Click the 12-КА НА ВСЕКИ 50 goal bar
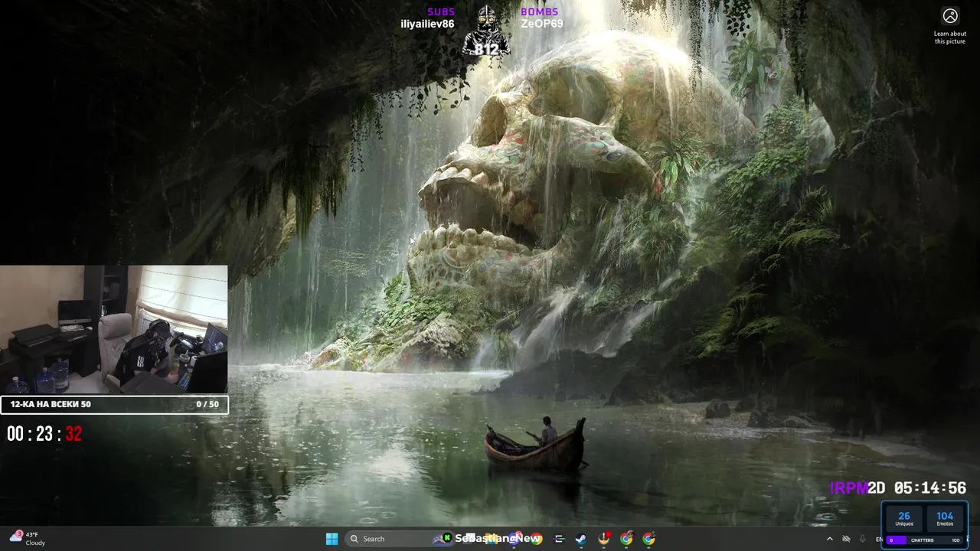This screenshot has width=980, height=551. [114, 404]
